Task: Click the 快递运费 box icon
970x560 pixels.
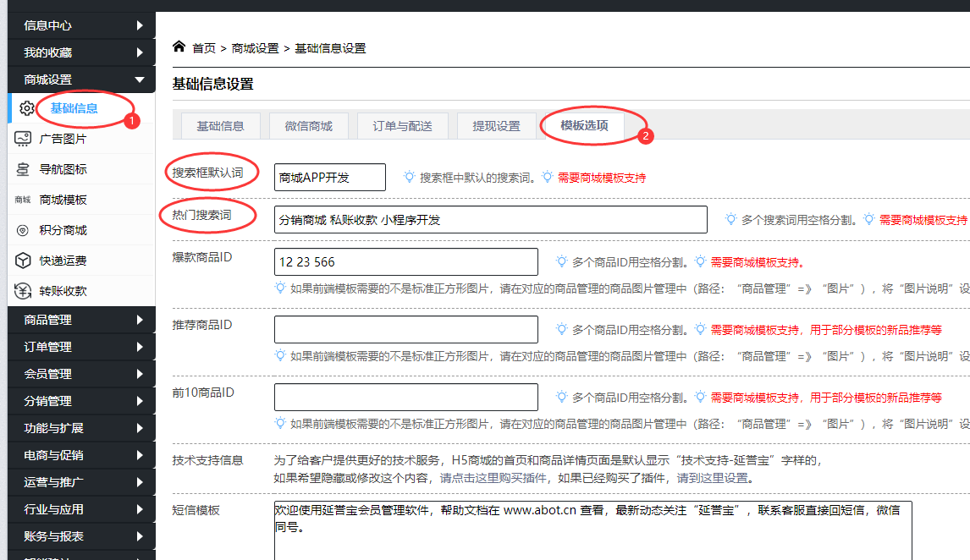Action: [23, 261]
